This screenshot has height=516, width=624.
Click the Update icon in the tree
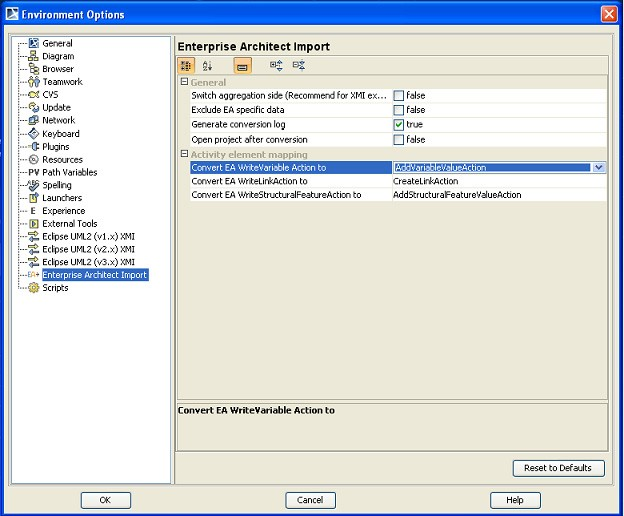(34, 108)
